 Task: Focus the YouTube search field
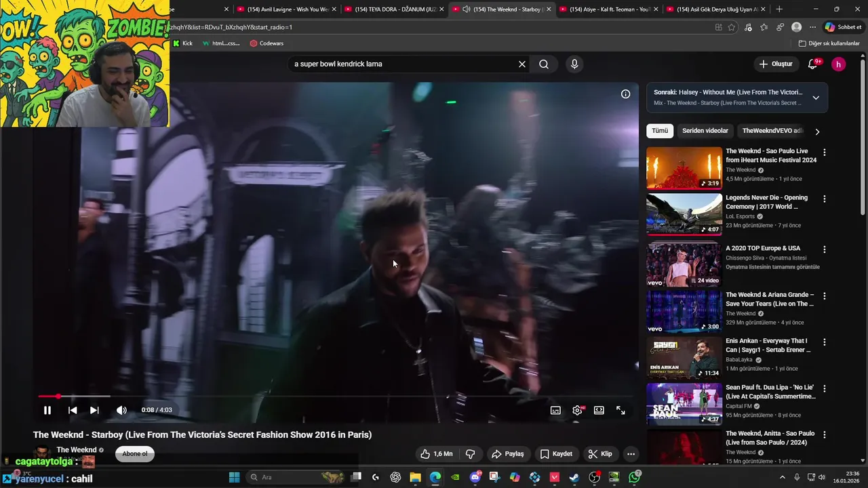tap(403, 64)
